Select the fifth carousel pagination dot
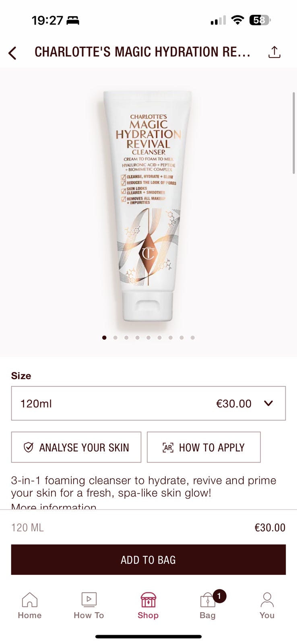This screenshot has width=297, height=644. (x=148, y=338)
